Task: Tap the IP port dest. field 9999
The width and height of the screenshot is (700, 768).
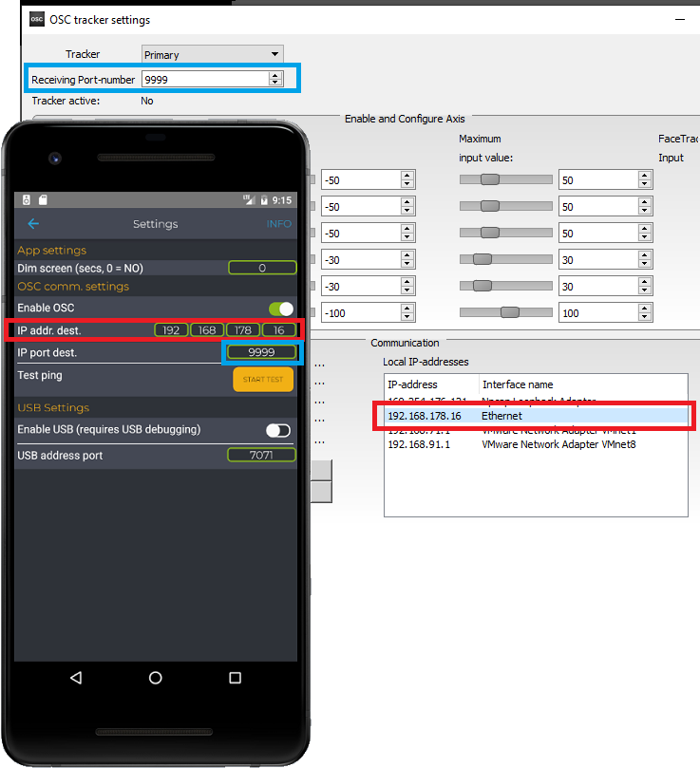Action: pyautogui.click(x=261, y=352)
